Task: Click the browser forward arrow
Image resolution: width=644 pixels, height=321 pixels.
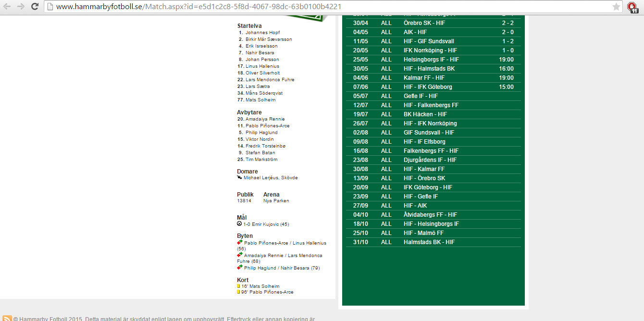Action: [21, 6]
